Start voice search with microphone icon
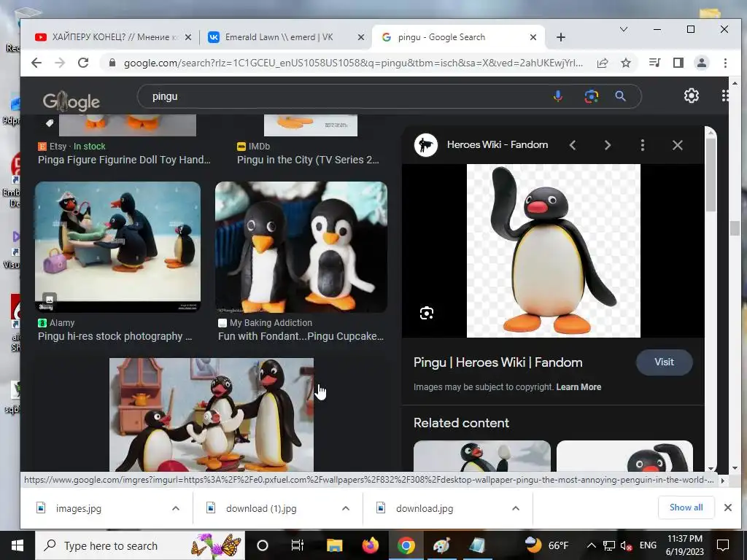Image resolution: width=747 pixels, height=560 pixels. tap(558, 96)
